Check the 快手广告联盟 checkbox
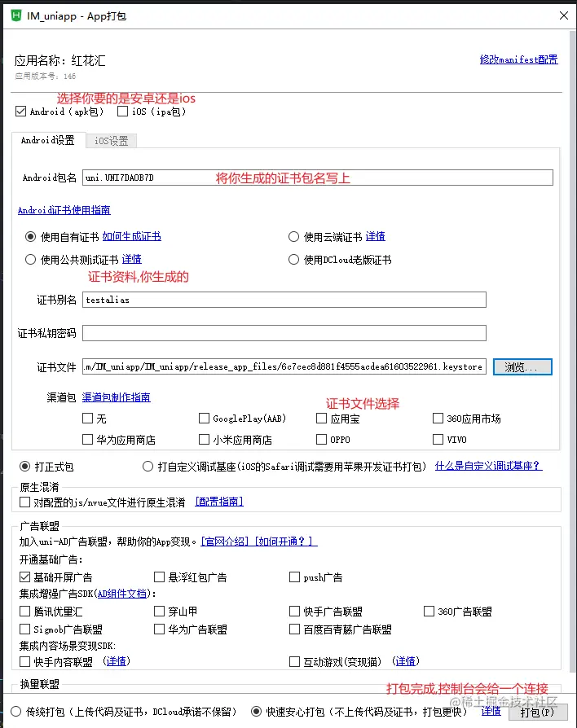The image size is (577, 728). tap(294, 612)
